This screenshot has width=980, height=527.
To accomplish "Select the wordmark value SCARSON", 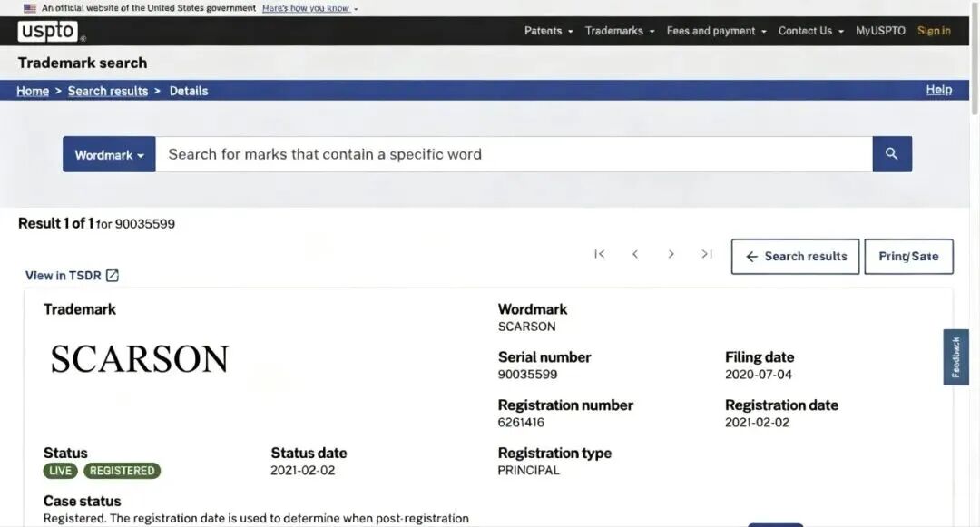I will 526,327.
